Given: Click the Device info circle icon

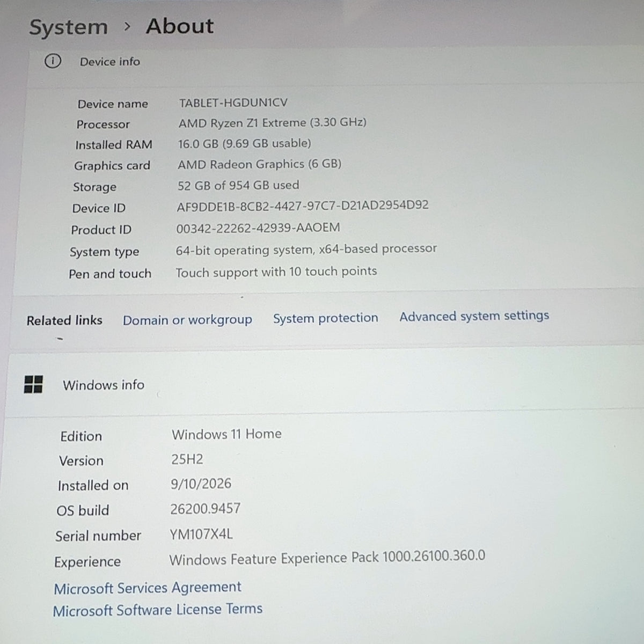Looking at the screenshot, I should 53,61.
